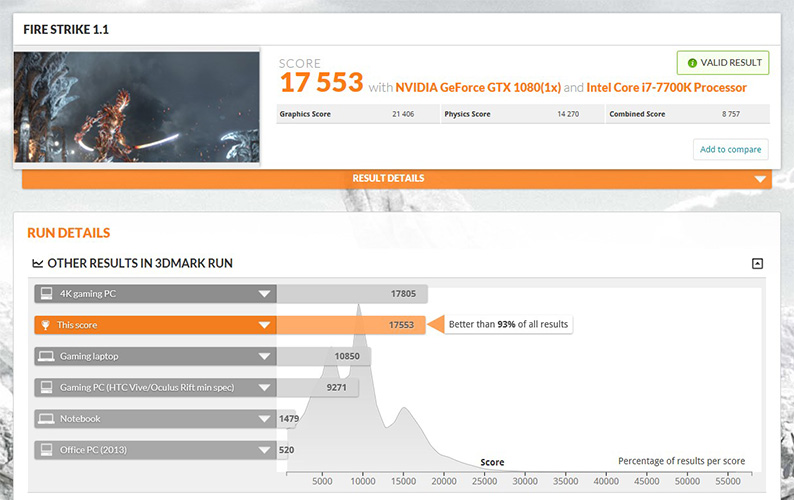Click the 520 Office PC score value
The image size is (794, 500).
(x=286, y=450)
